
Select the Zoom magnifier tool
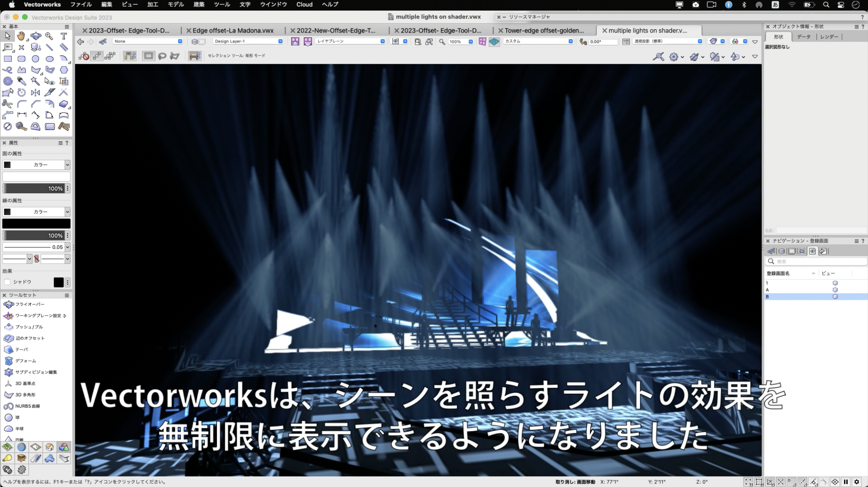click(x=49, y=36)
